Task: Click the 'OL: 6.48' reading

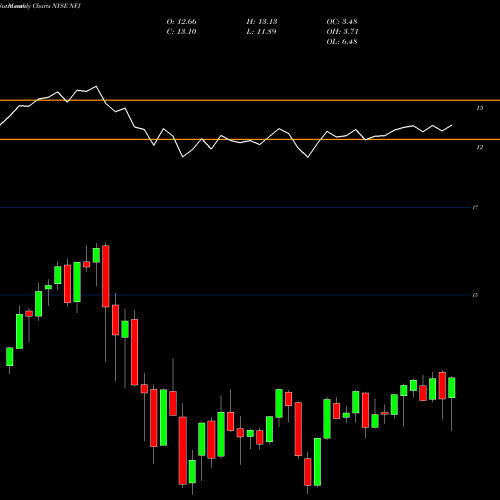Action: coord(342,42)
